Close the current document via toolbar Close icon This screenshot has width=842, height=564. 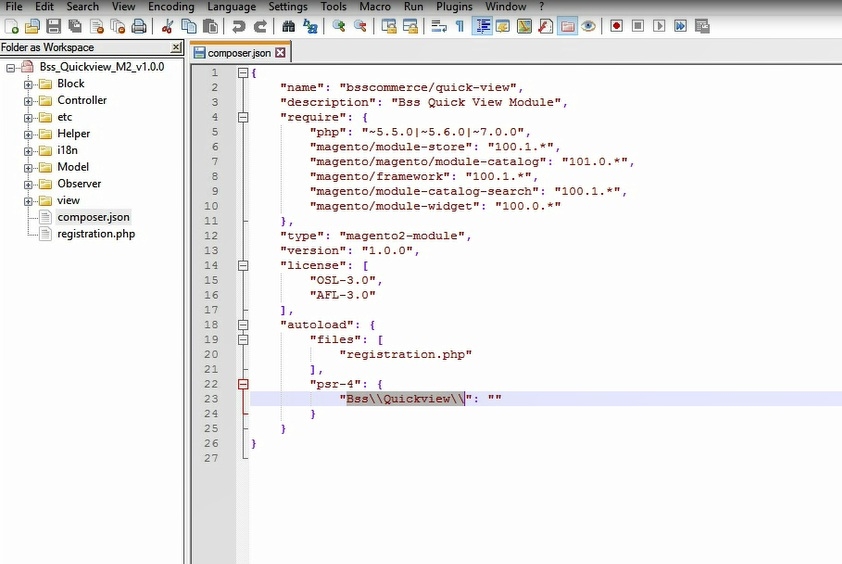pyautogui.click(x=96, y=26)
